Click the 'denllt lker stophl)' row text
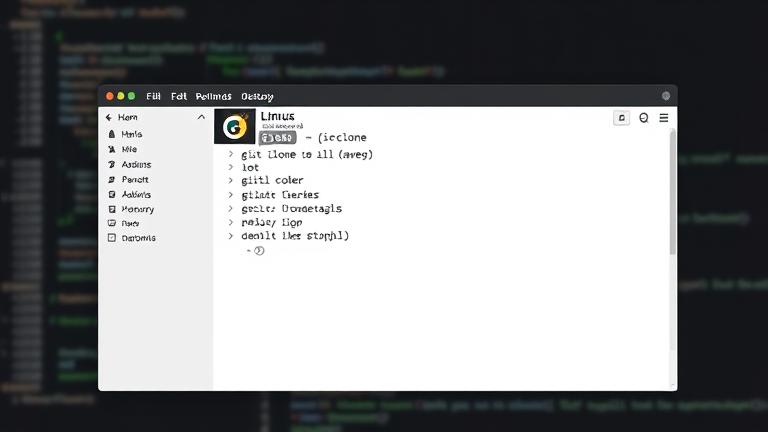Image resolution: width=768 pixels, height=432 pixels. [x=295, y=236]
